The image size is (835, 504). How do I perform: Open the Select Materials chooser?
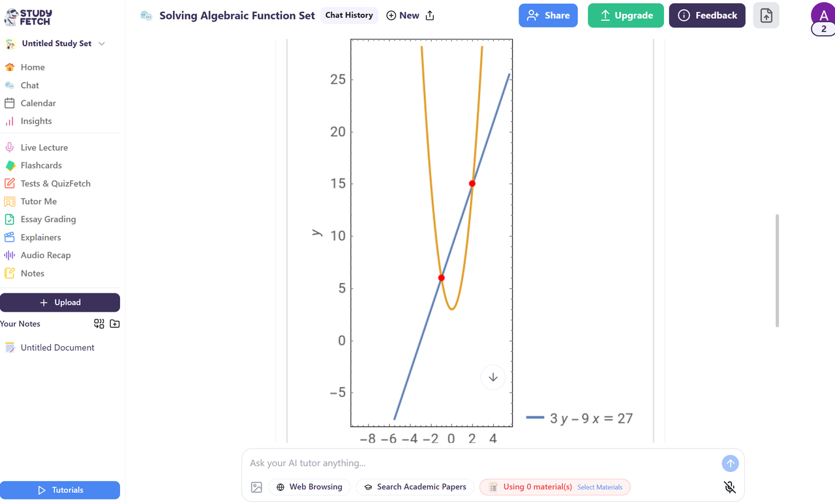click(600, 487)
